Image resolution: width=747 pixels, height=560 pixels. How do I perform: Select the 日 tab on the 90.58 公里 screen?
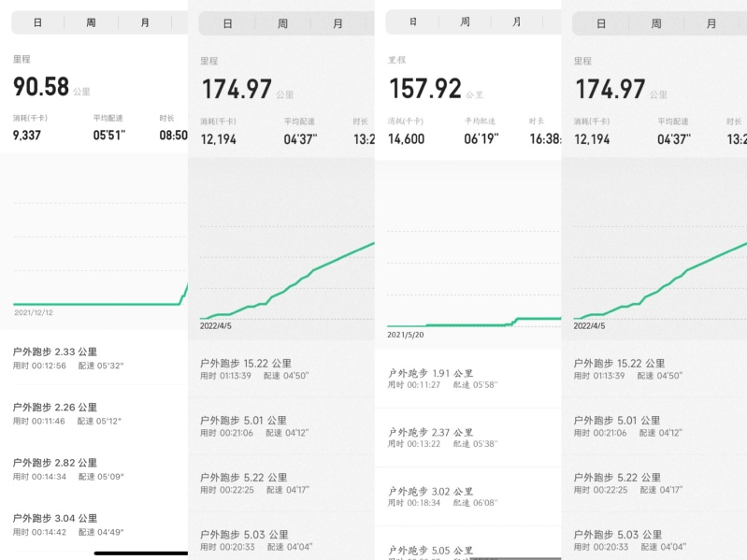37,22
